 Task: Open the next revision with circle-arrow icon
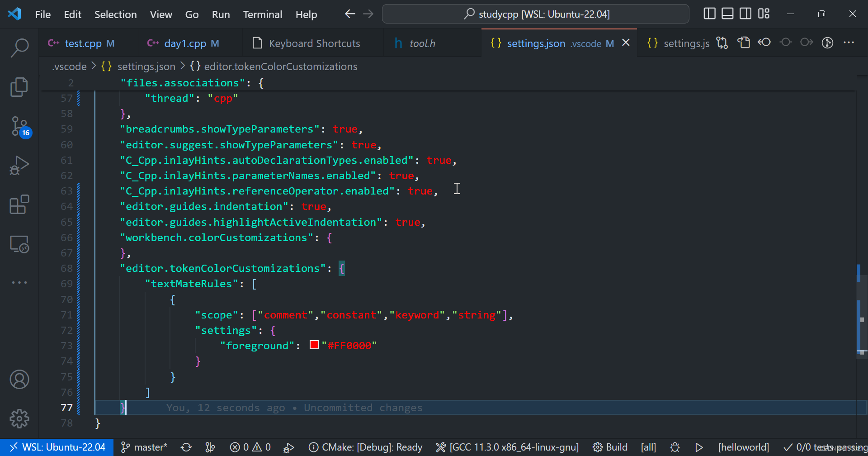pos(807,43)
